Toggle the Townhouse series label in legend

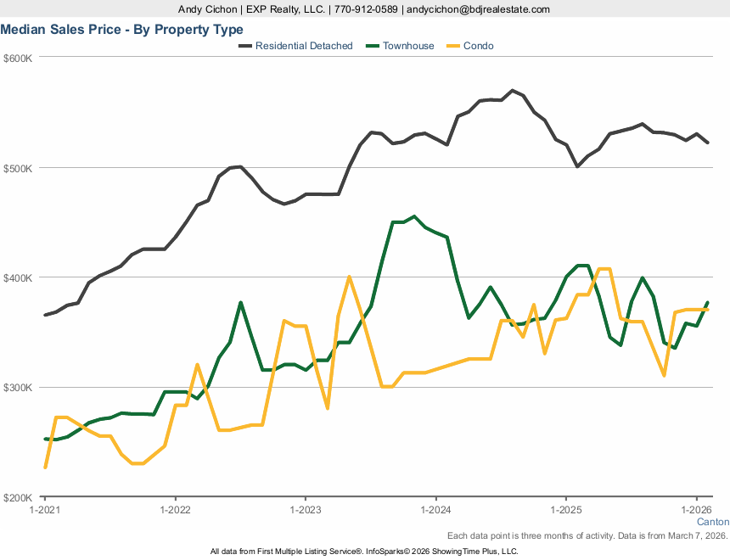click(410, 46)
